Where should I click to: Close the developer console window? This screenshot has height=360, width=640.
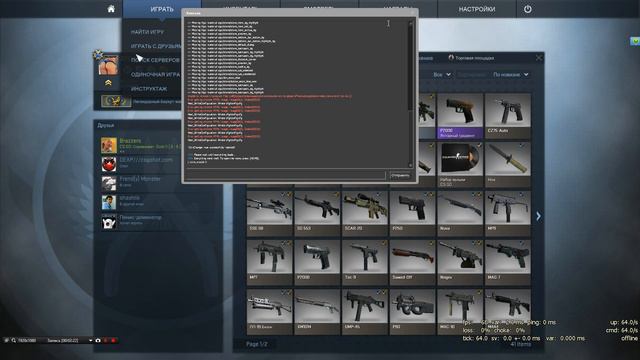[412, 13]
